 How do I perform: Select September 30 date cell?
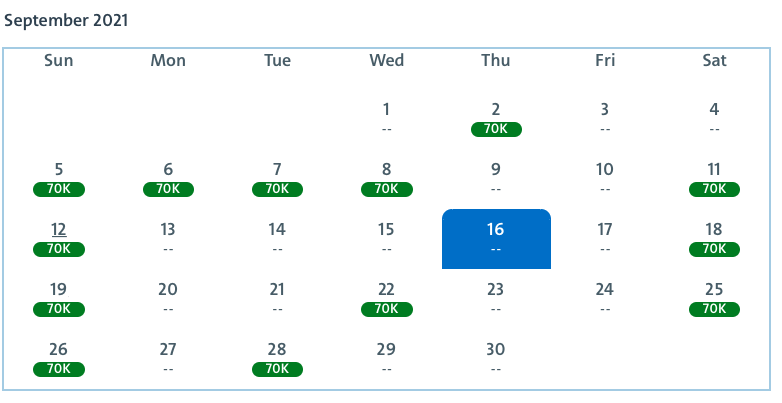[x=496, y=358]
